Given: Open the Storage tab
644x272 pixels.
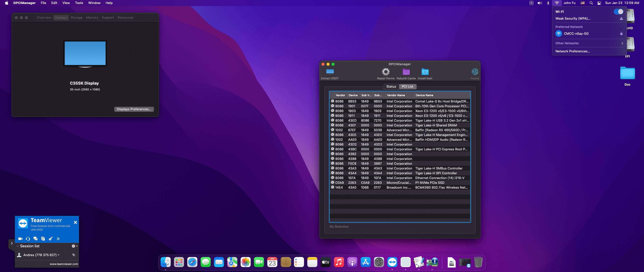Looking at the screenshot, I should click(77, 17).
